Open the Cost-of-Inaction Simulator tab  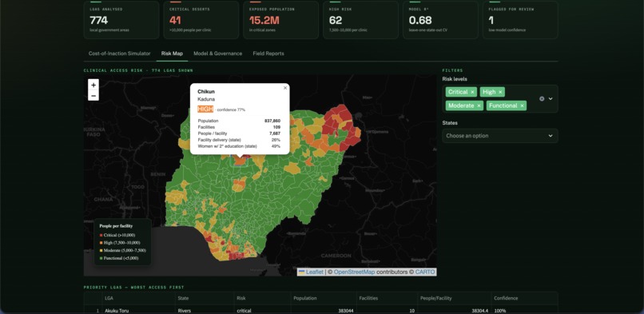click(x=120, y=54)
